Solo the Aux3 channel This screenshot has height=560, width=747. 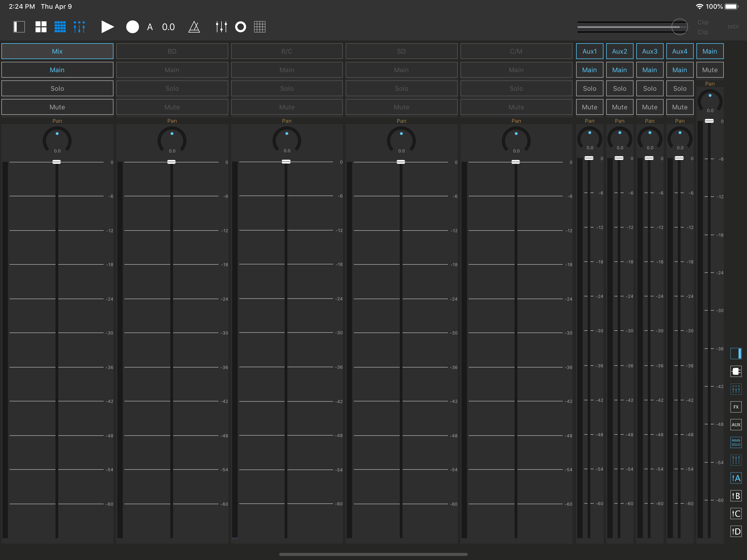coord(650,89)
